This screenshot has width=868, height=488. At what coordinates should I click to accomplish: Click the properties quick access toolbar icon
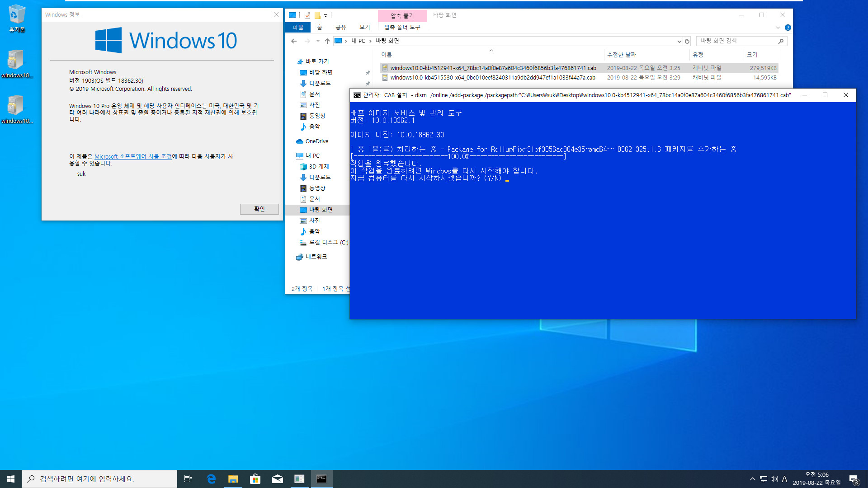(307, 15)
